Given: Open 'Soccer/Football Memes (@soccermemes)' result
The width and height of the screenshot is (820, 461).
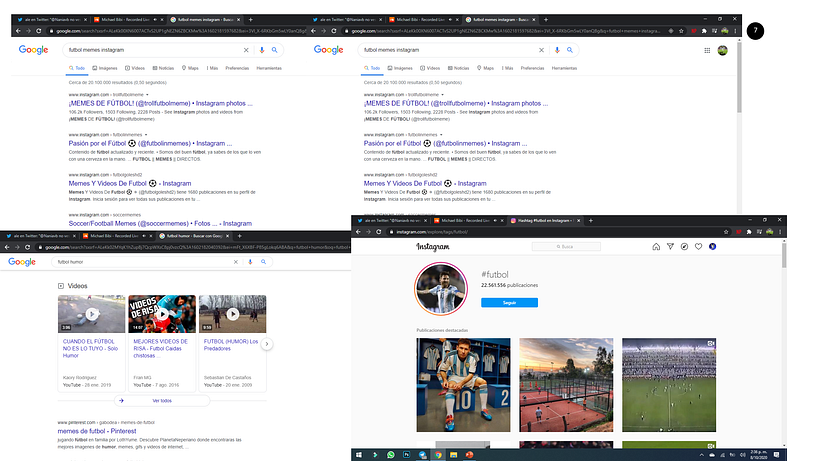Looking at the screenshot, I should coord(160,223).
